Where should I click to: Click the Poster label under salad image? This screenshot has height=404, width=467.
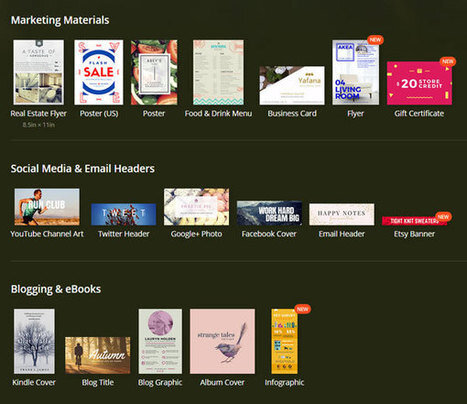point(154,113)
